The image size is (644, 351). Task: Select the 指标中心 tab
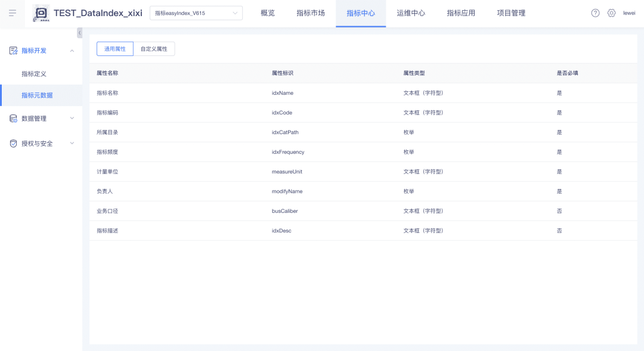click(361, 13)
